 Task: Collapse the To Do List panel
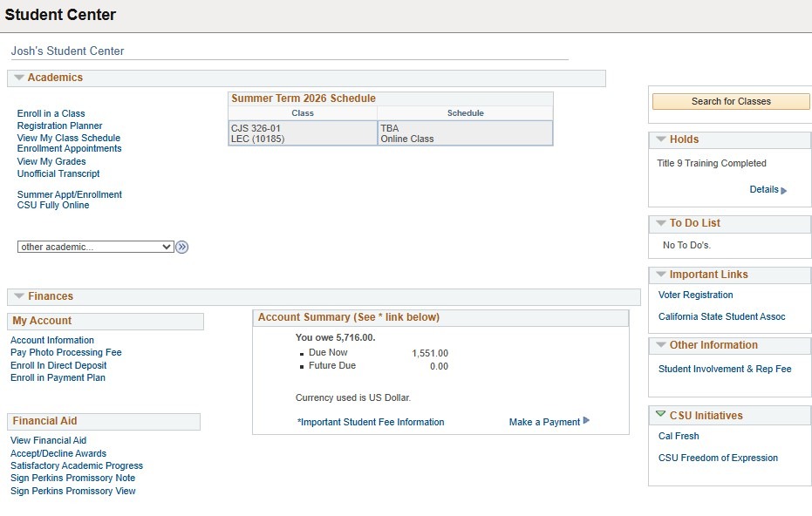pos(660,223)
